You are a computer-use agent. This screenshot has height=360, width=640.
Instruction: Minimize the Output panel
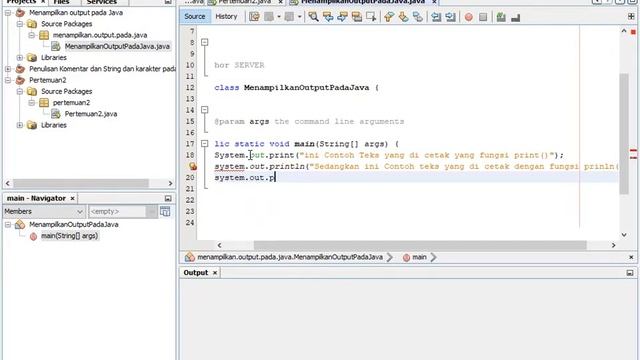[x=630, y=273]
